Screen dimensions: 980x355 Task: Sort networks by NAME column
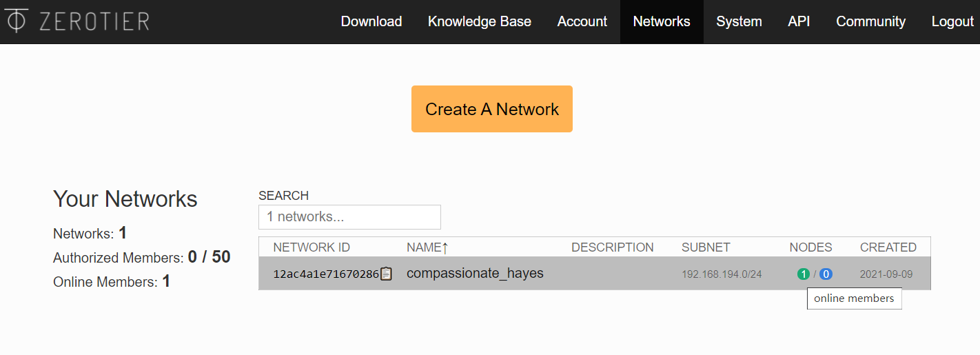(x=427, y=247)
